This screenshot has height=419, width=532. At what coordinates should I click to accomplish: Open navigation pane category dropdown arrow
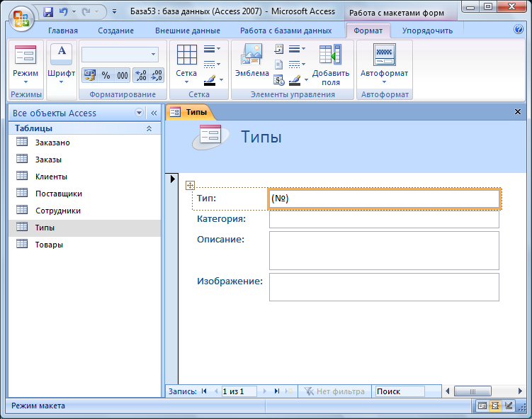[x=139, y=113]
